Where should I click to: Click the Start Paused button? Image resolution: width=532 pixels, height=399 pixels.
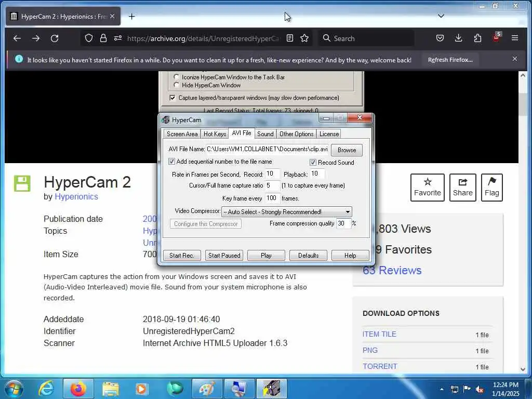[x=224, y=255]
